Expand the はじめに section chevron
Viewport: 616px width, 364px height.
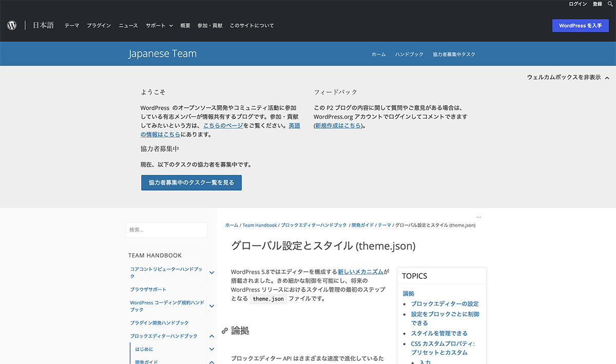pos(211,349)
